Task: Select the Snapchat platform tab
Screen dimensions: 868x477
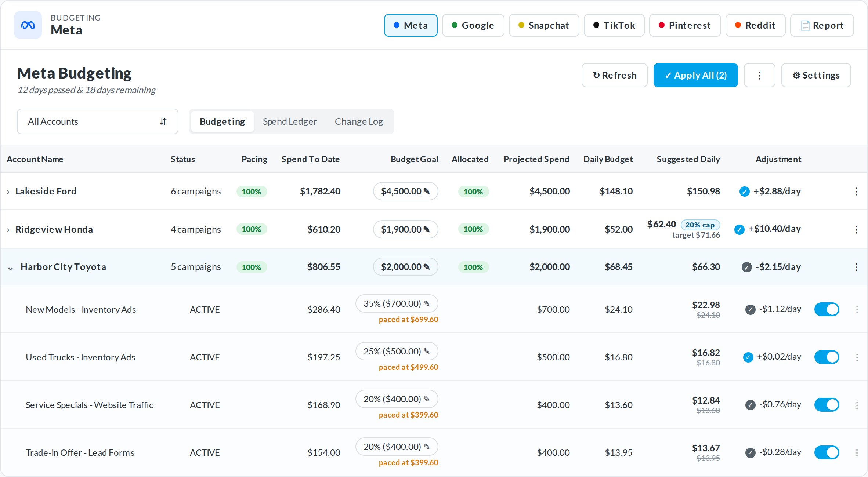Action: click(544, 25)
